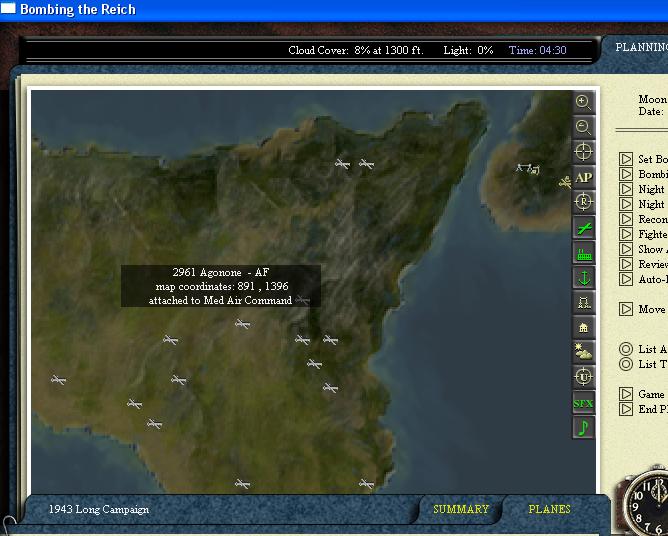The image size is (668, 536).
Task: Click the arrow button beside Game
Action: [626, 394]
